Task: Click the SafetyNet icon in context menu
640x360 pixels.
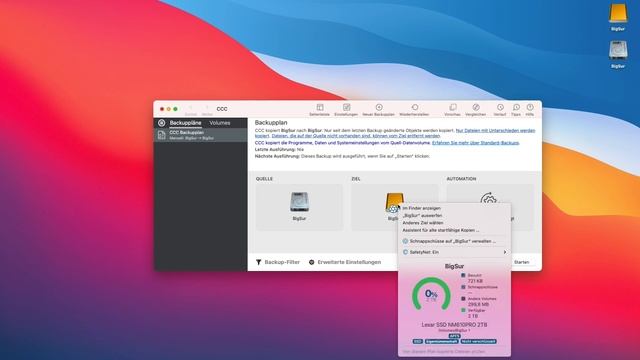Action: click(405, 252)
